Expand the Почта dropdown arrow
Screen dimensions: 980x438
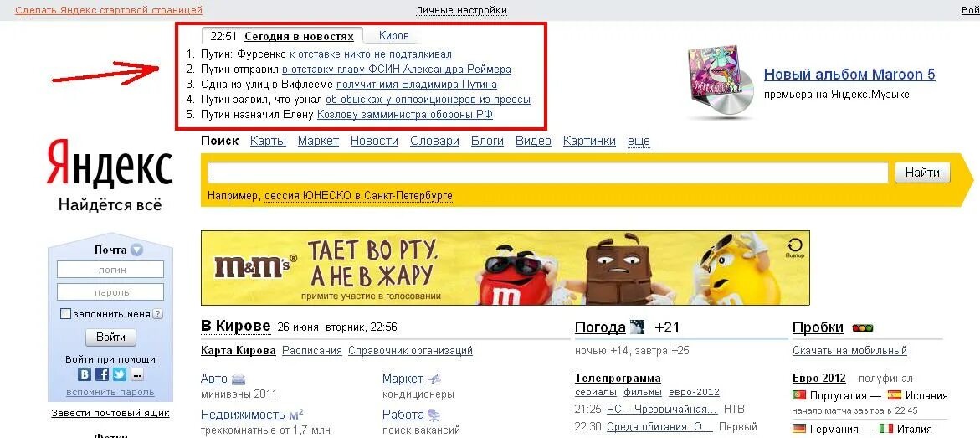click(x=136, y=250)
